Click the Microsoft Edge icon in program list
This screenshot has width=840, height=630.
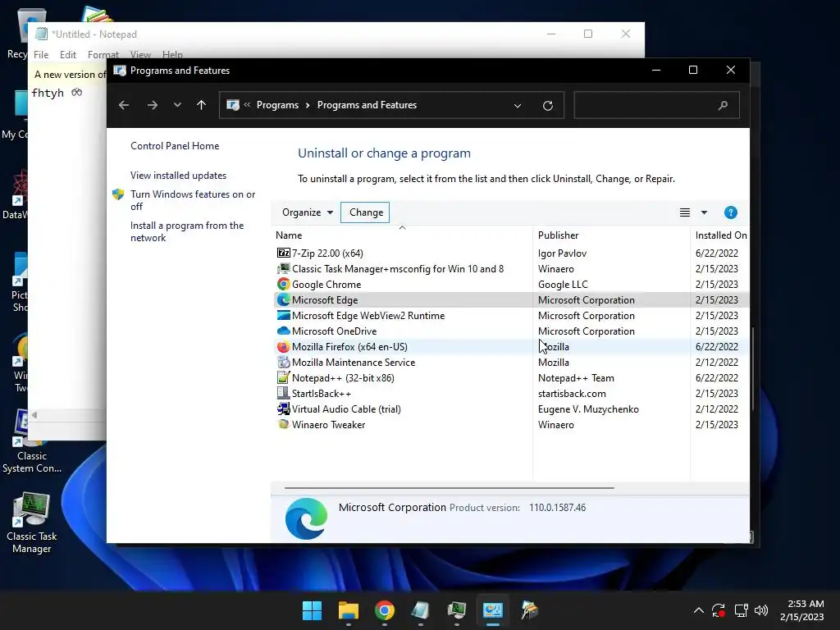point(283,299)
